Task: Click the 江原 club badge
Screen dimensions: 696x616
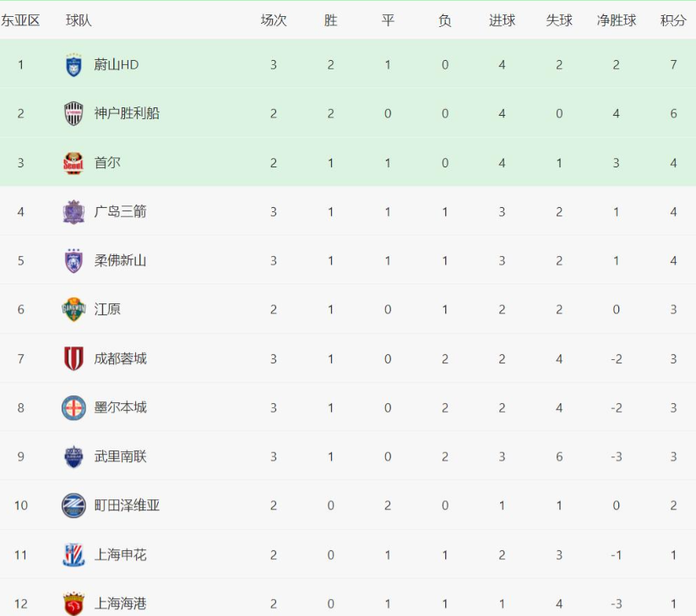Action: (74, 310)
